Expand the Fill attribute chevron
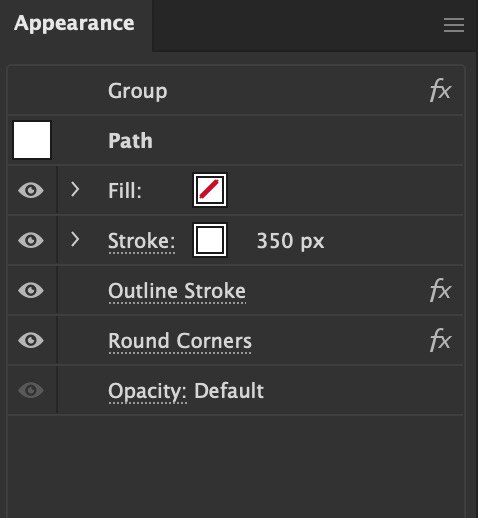478x518 pixels. 75,189
